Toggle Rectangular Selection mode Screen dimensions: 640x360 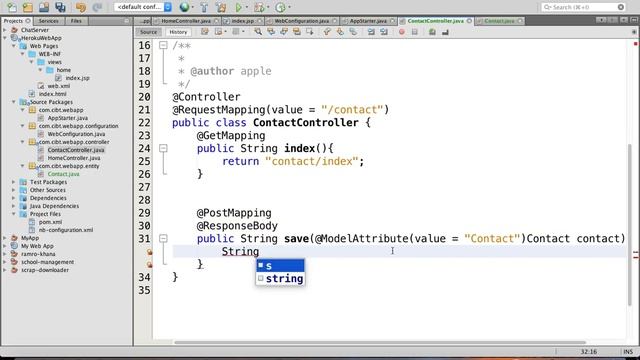[x=310, y=32]
